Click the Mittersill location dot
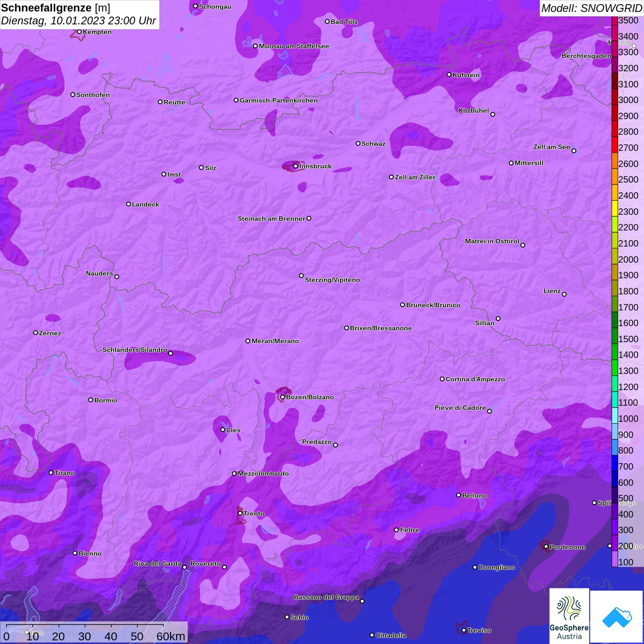Image resolution: width=644 pixels, height=644 pixels. (511, 163)
